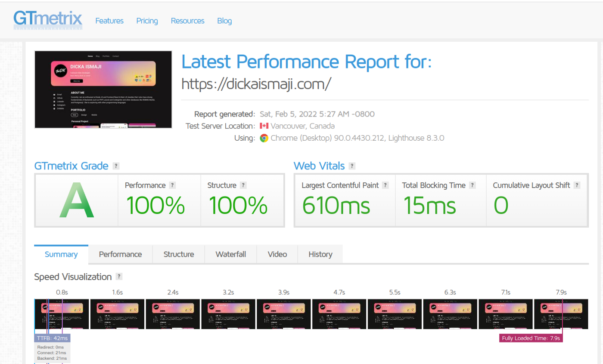This screenshot has width=603, height=364.
Task: Open the Cumulative Layout Shift help icon
Action: [576, 185]
